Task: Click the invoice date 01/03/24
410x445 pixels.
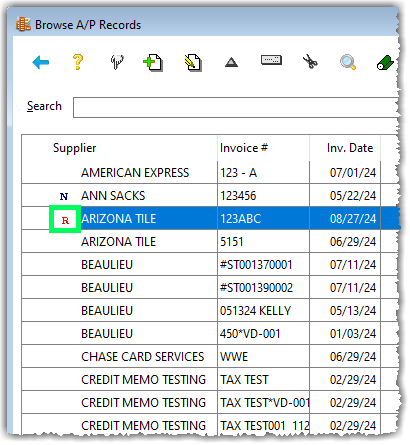Action: 353,334
